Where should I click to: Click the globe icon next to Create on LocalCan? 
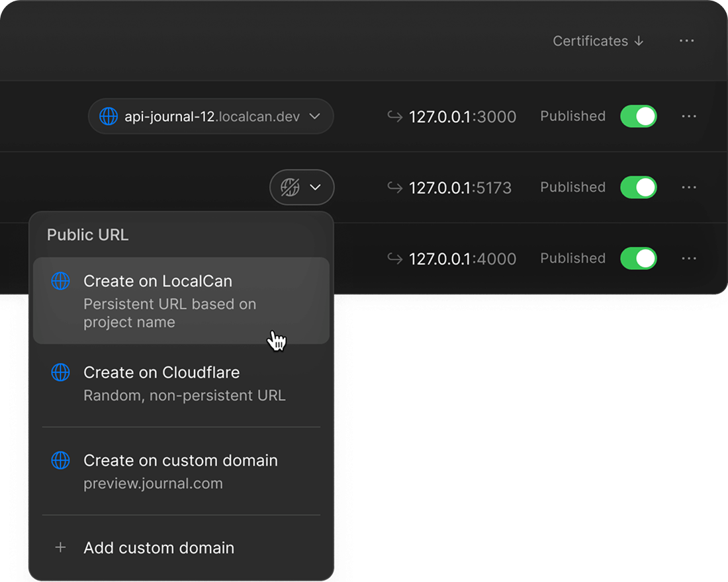(x=60, y=281)
